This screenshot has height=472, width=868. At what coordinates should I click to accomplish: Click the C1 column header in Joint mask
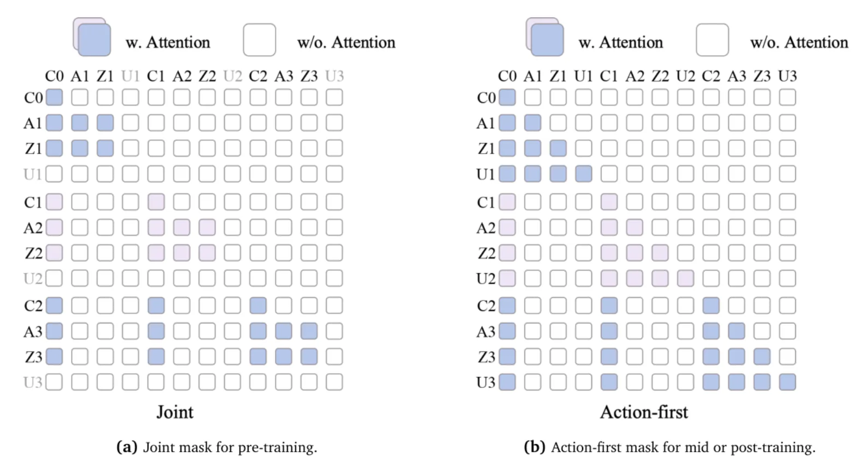point(156,76)
